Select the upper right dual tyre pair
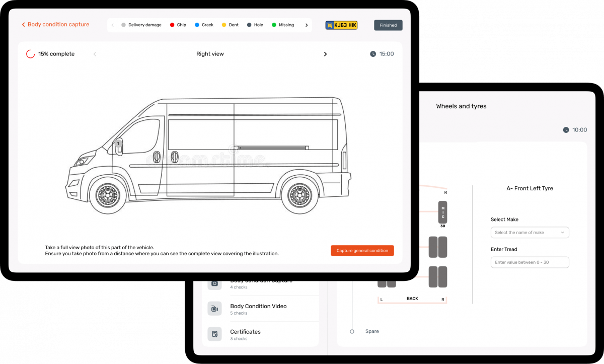This screenshot has width=604, height=364. pos(438,247)
